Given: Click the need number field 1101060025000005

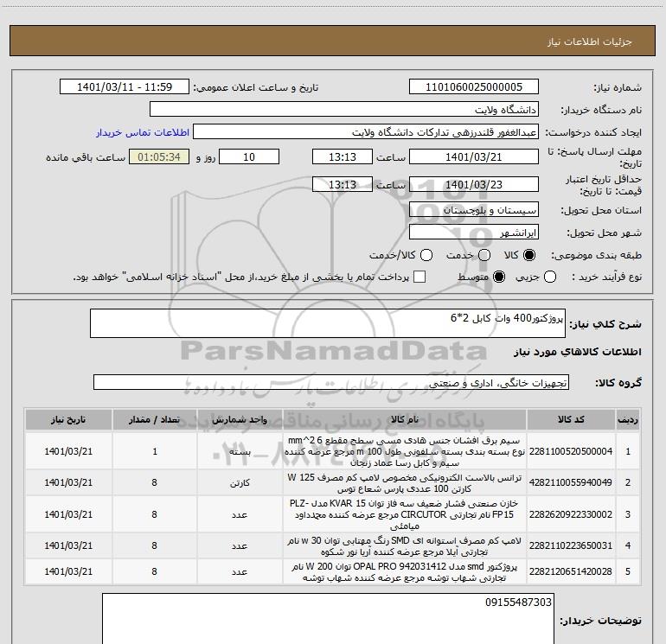Looking at the screenshot, I should coord(474,87).
